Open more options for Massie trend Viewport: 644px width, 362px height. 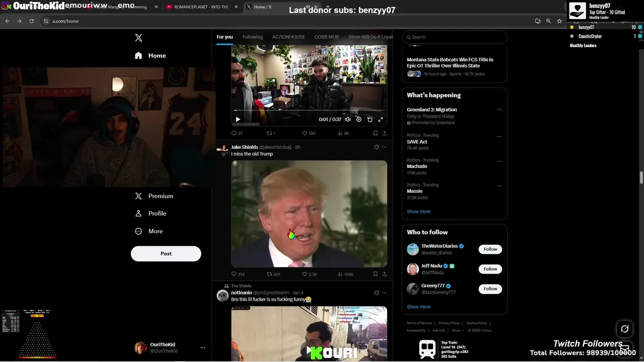click(x=499, y=186)
